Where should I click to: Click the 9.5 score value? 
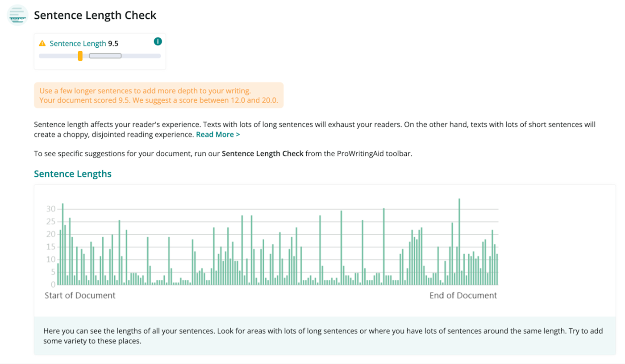point(113,43)
